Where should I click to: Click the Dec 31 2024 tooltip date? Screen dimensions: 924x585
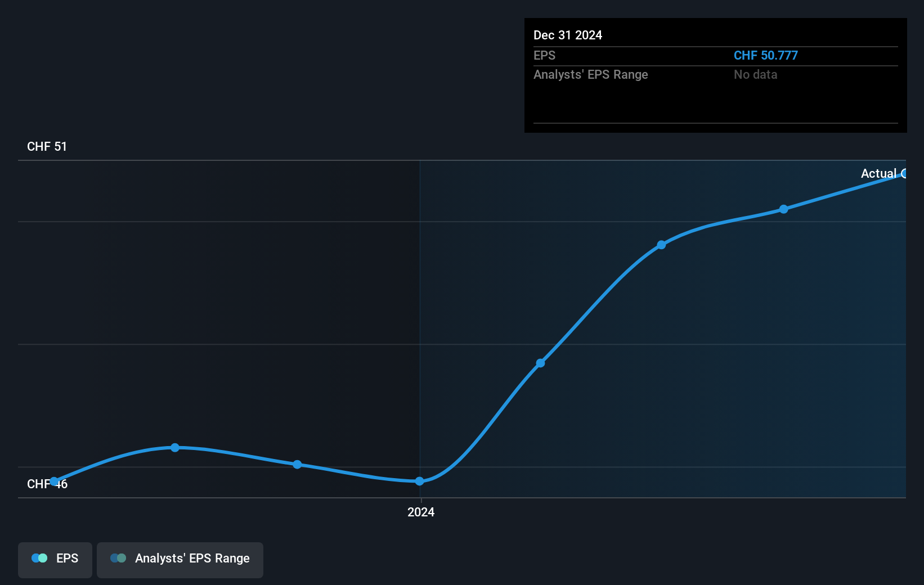(x=568, y=35)
